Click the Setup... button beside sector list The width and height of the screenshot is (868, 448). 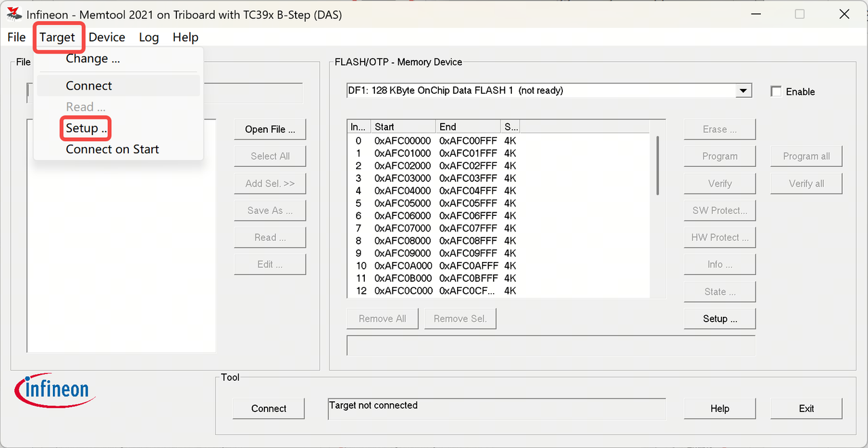tap(719, 319)
